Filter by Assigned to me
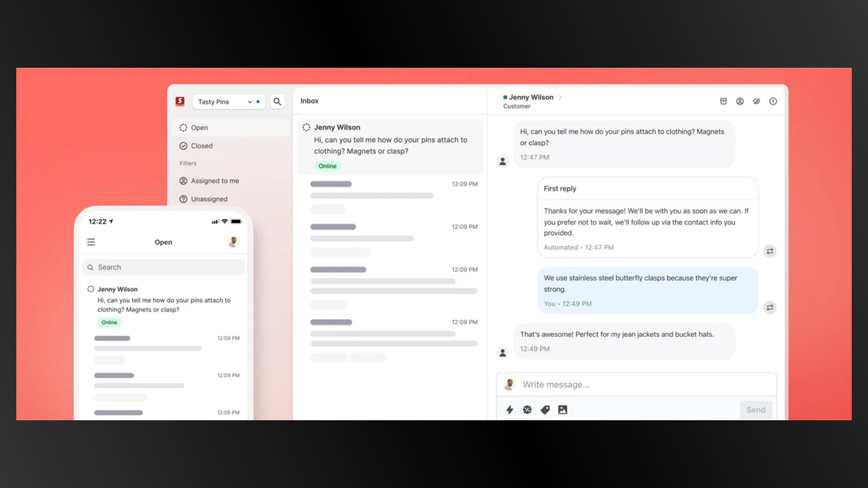 215,181
